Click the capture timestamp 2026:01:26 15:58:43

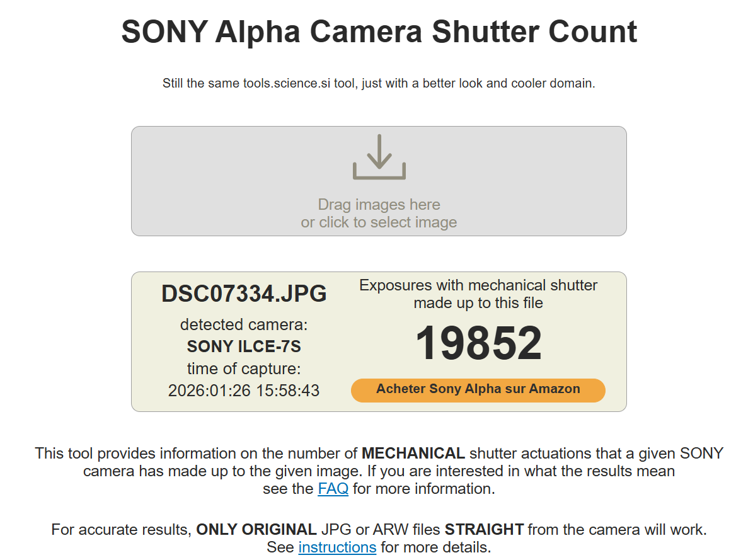[244, 391]
